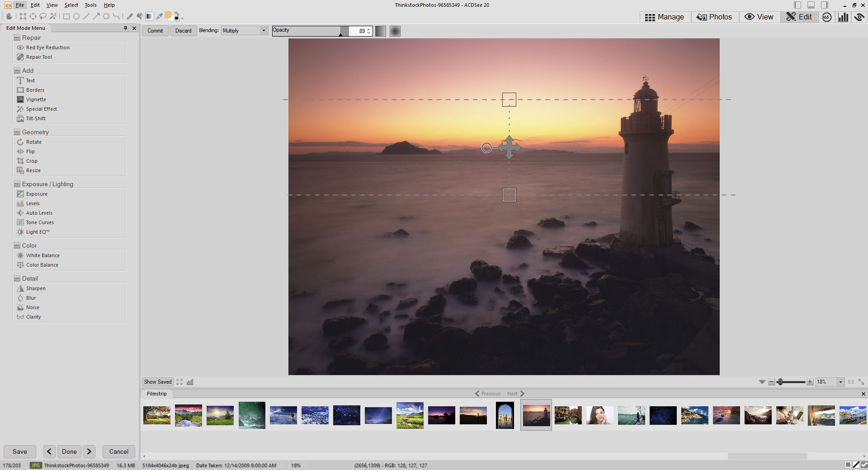Choose the Lasso selection tool
868x470 pixels.
[43, 17]
